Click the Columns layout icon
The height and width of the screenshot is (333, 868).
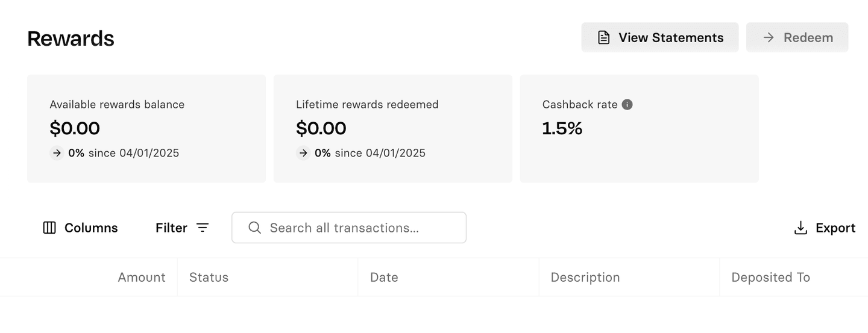click(49, 228)
